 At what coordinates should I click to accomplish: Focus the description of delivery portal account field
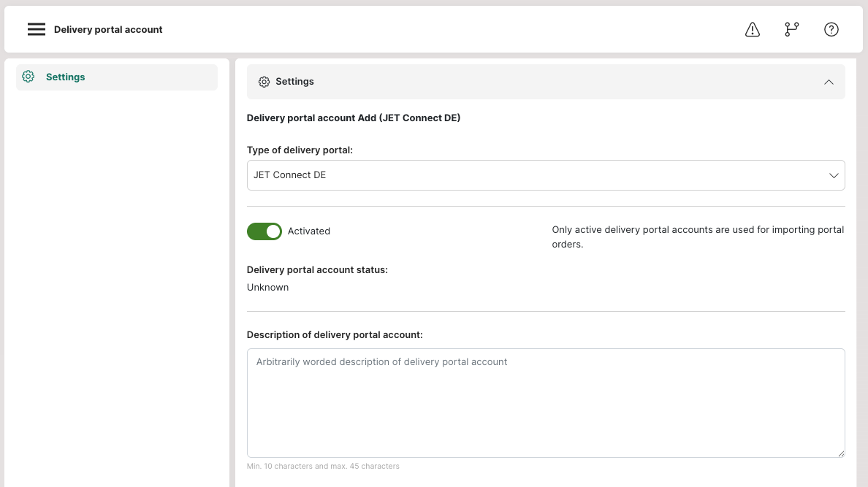[x=545, y=403]
